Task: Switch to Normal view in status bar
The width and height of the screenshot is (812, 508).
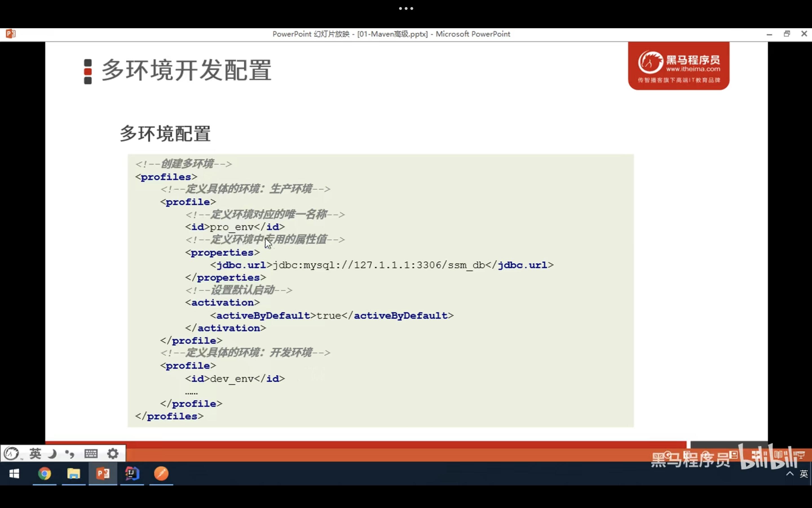Action: pyautogui.click(x=734, y=455)
